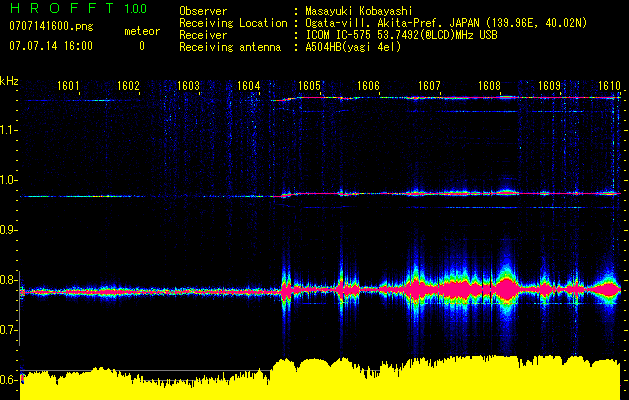Click the 1.0 kHz axis label
Image resolution: width=629 pixels, height=400 pixels.
tap(8, 180)
